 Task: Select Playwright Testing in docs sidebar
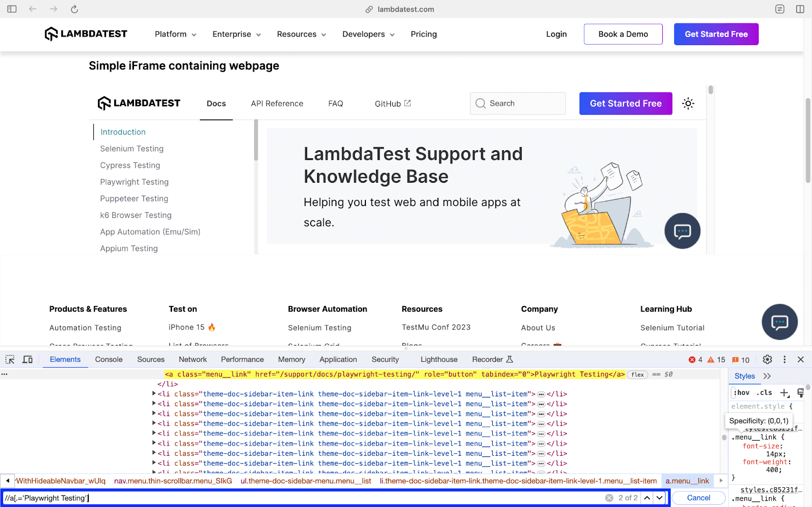click(134, 182)
